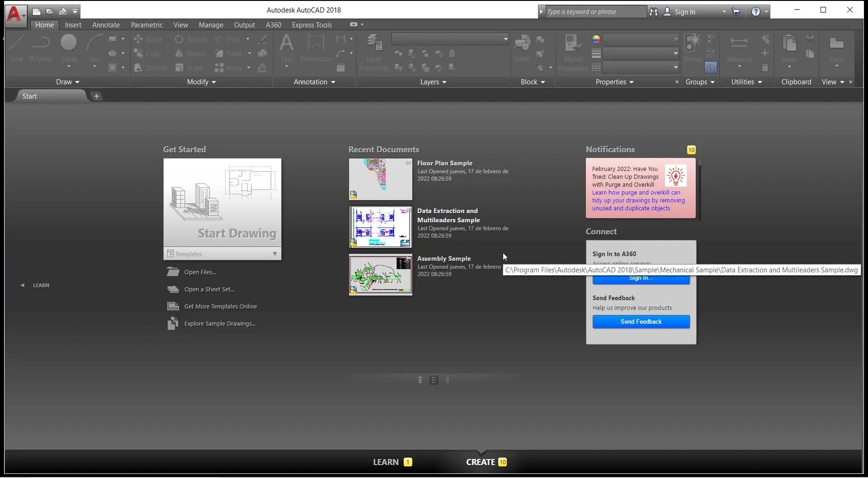Click the Group tool

point(693,49)
